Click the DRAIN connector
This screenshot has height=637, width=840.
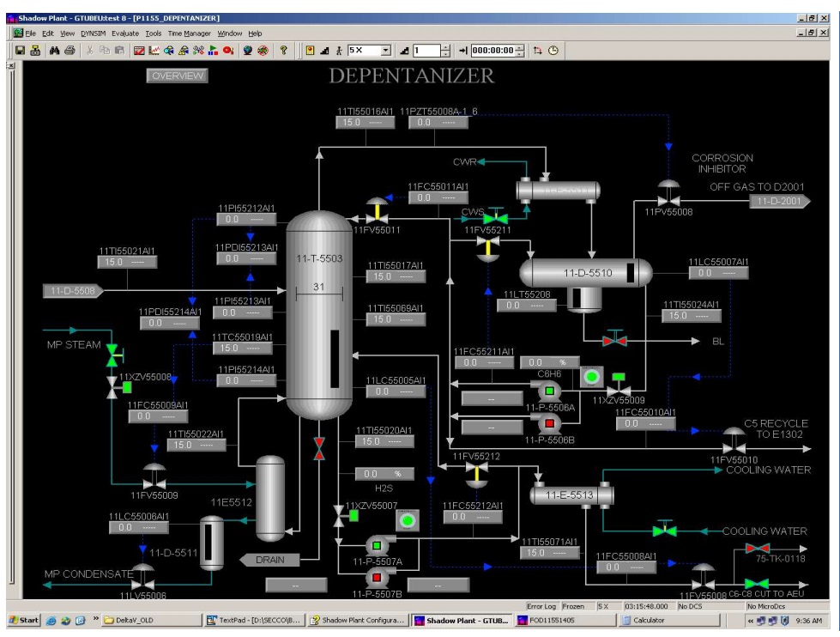269,559
